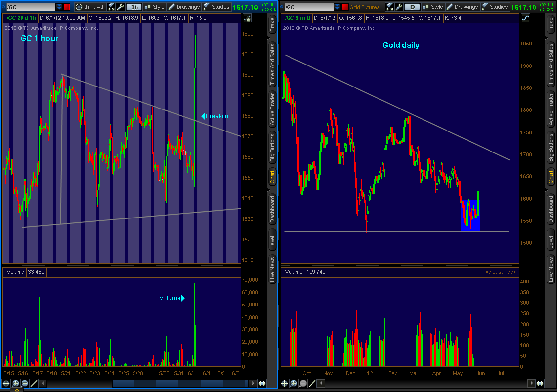This screenshot has height=392, width=557.
Task: Click the share flashlight icon on right chart
Action: point(389,7)
